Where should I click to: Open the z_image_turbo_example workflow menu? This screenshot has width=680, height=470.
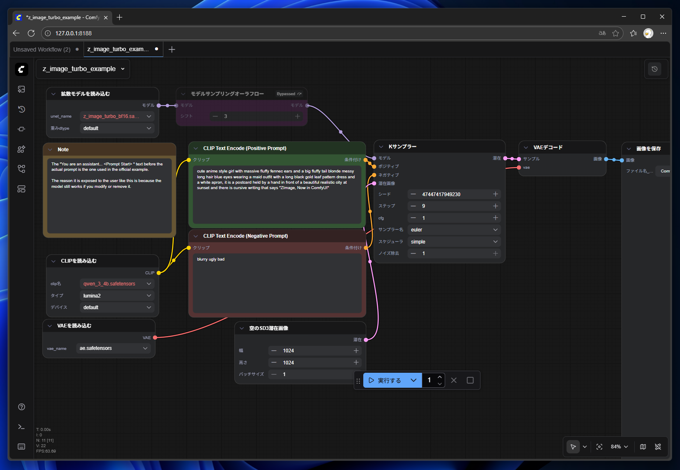84,69
